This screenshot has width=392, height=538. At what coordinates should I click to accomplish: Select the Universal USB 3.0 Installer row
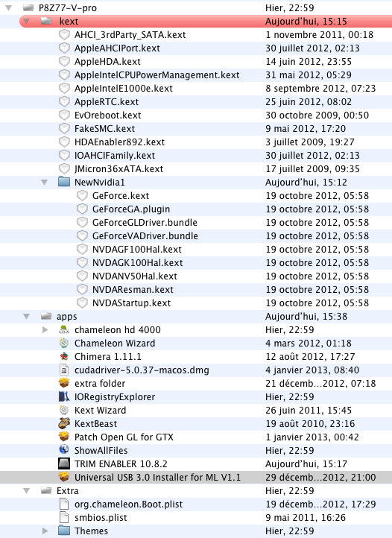pos(196,477)
